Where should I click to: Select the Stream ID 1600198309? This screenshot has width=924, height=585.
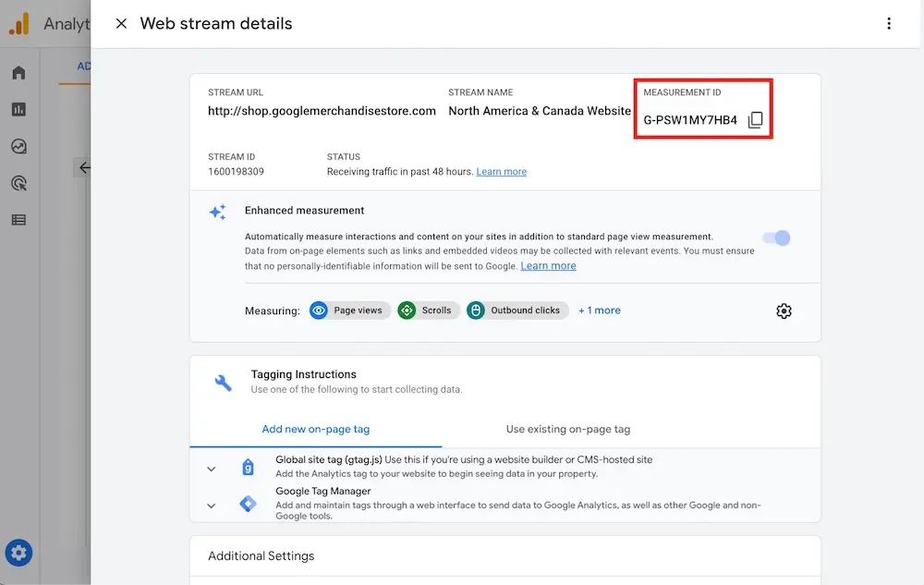(x=236, y=172)
